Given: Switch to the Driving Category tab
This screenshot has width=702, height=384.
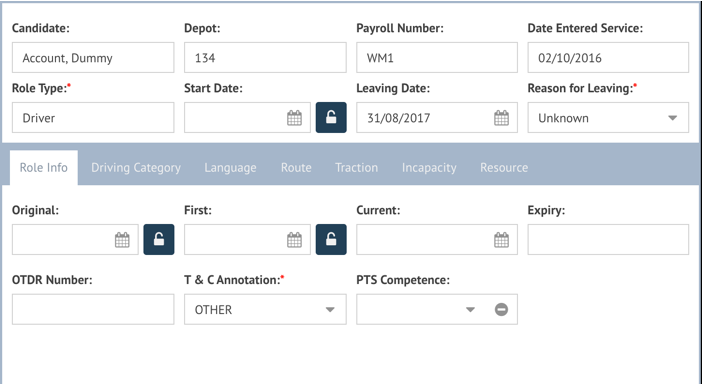Looking at the screenshot, I should click(x=136, y=167).
